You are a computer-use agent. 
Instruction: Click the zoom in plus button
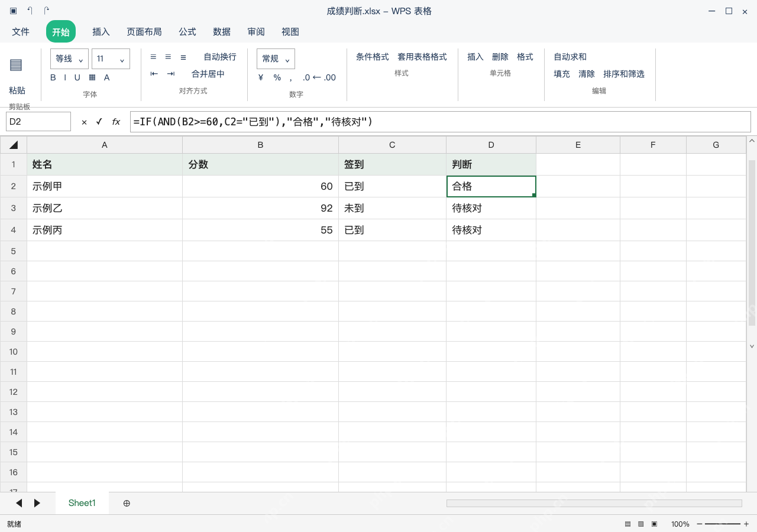pyautogui.click(x=746, y=524)
